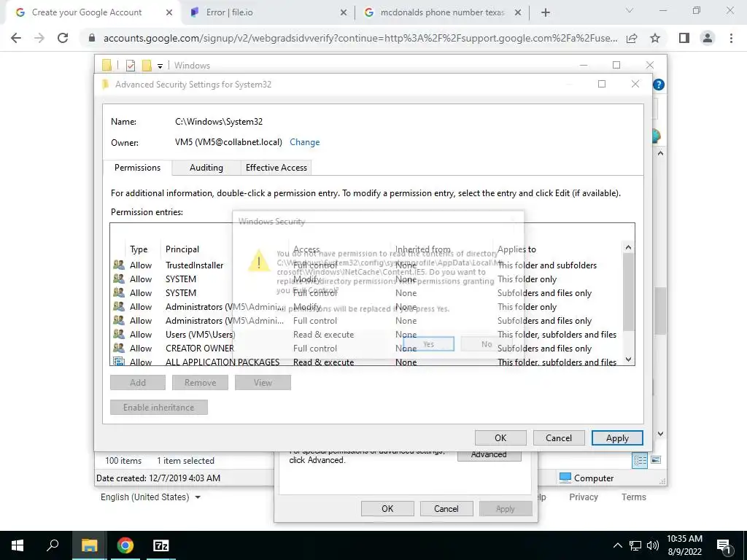Click OK in Advanced Security Settings
Screen dimensions: 747x560
tap(500, 438)
